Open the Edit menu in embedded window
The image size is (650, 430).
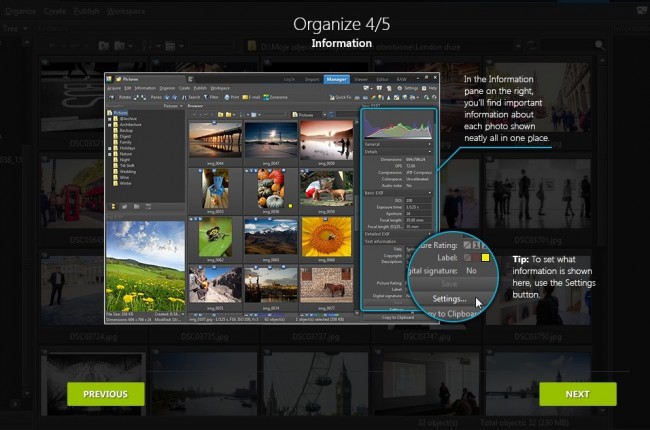[x=128, y=88]
